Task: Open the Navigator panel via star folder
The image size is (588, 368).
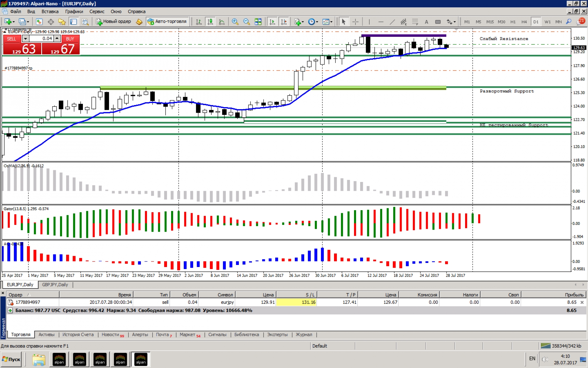Action: tap(62, 22)
